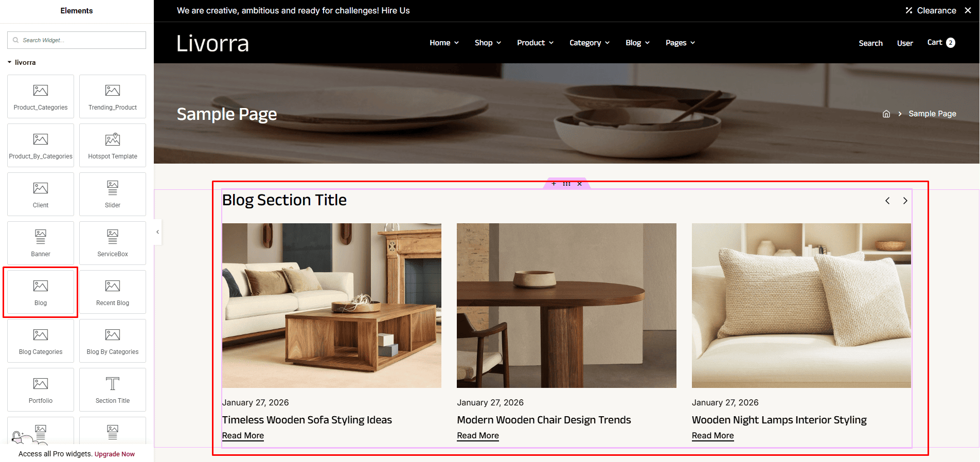Select the Product_Categories widget
980x462 pixels.
[41, 96]
